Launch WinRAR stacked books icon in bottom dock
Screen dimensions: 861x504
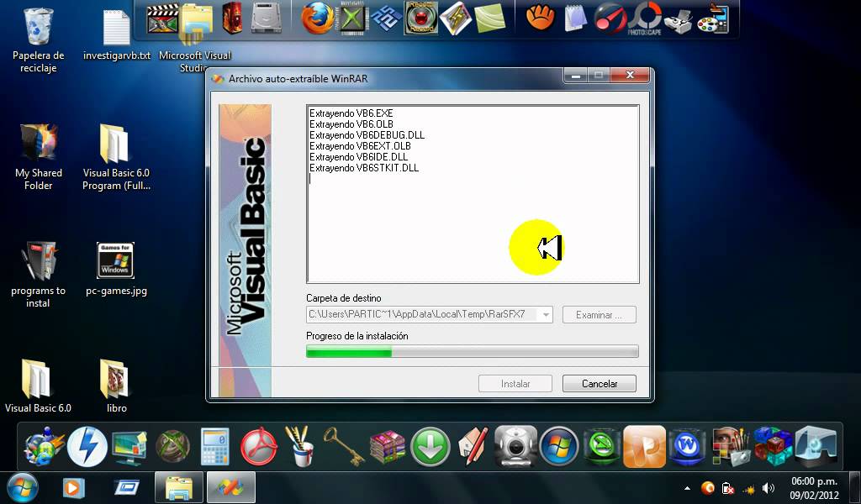click(x=387, y=446)
